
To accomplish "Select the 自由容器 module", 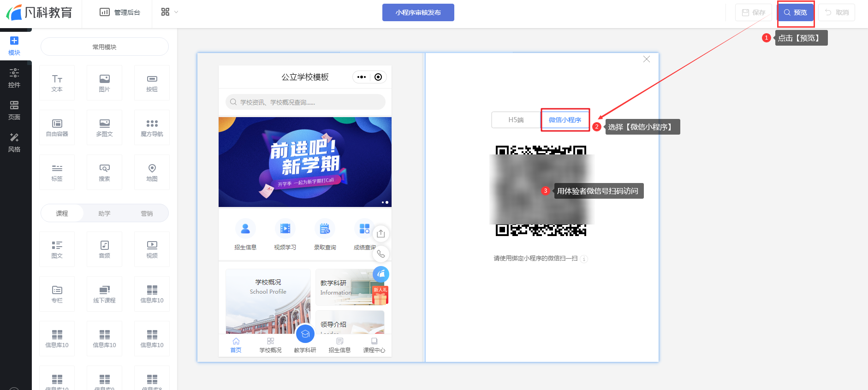I will click(57, 128).
